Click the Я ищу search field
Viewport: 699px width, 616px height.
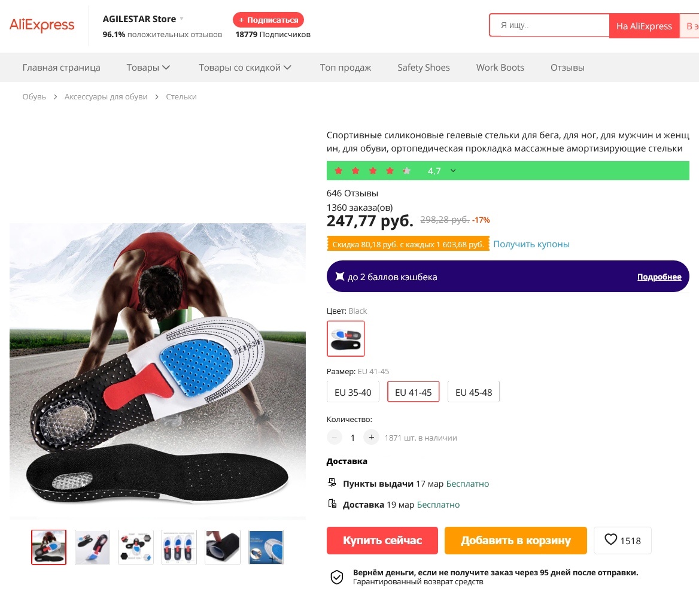[x=551, y=26]
